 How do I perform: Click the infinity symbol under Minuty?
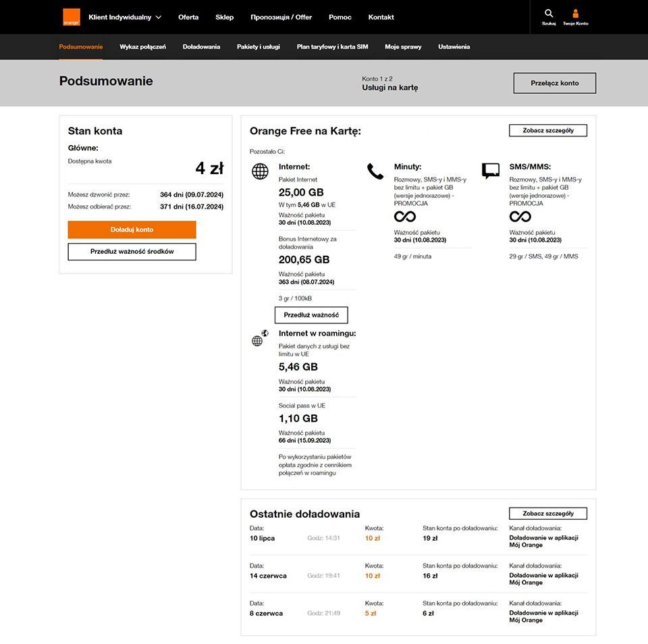tap(405, 217)
